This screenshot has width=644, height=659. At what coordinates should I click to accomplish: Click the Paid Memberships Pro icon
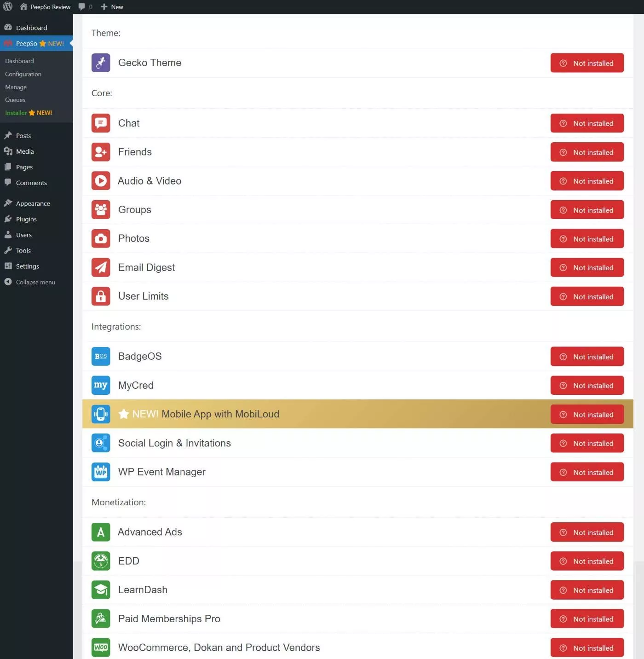[x=101, y=619]
